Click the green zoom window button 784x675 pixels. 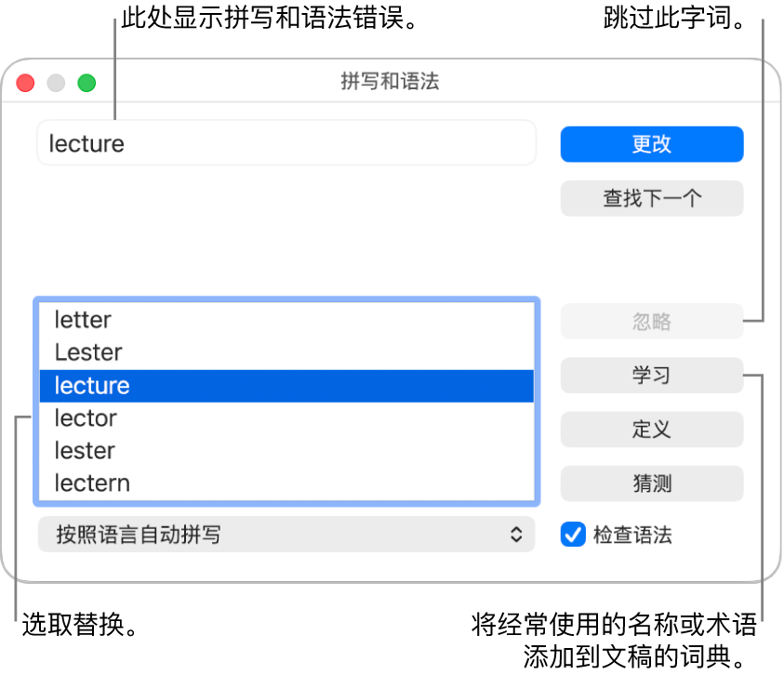[x=86, y=83]
